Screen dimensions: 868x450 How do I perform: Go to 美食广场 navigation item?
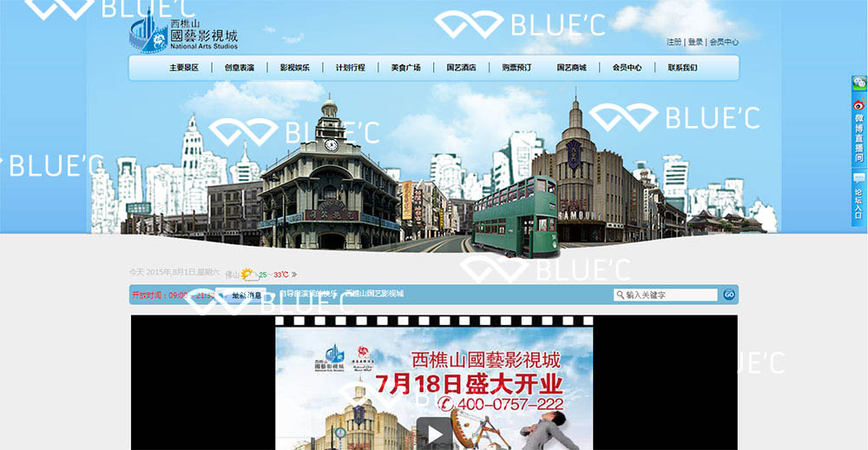coord(405,68)
